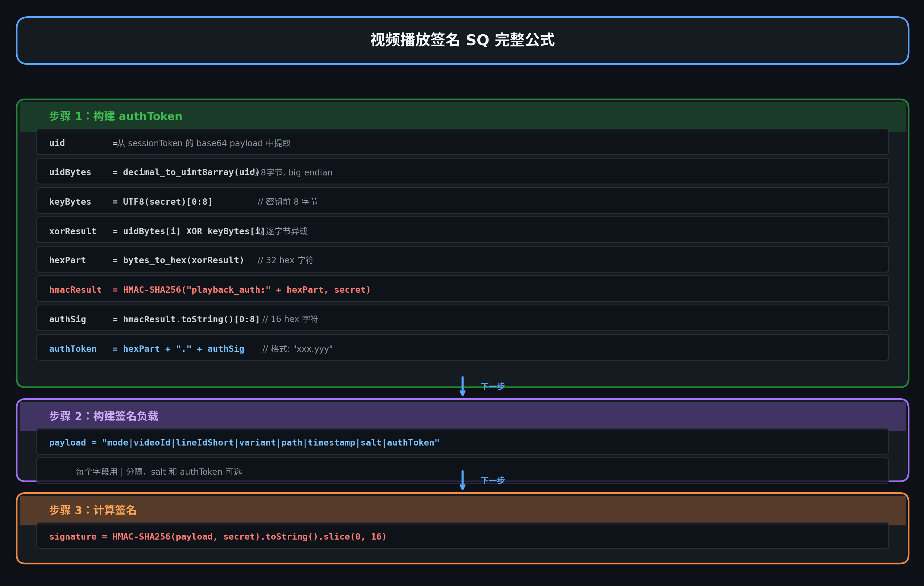Click the hmacResult.toString()[0:8] expression
The height and width of the screenshot is (586, 924).
[191, 319]
